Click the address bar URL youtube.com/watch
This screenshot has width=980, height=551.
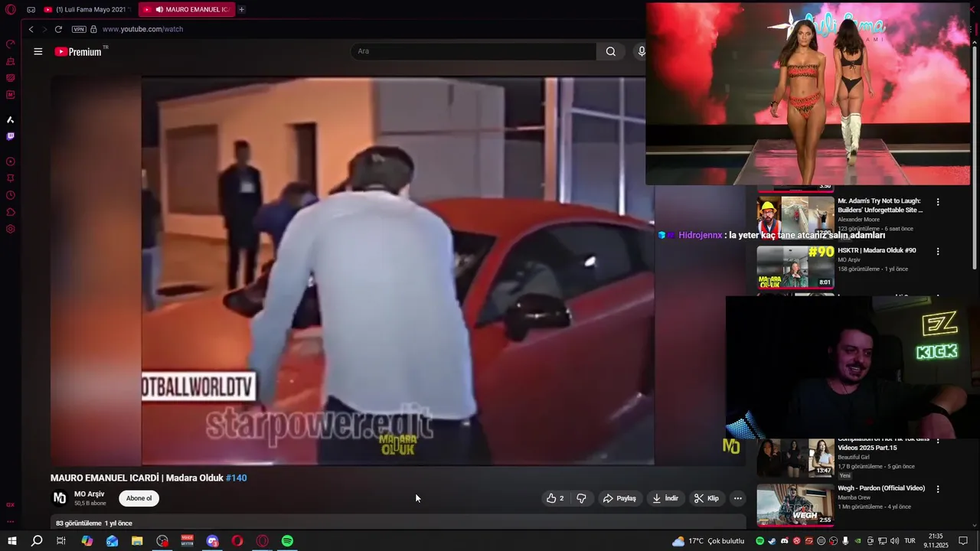pyautogui.click(x=142, y=29)
